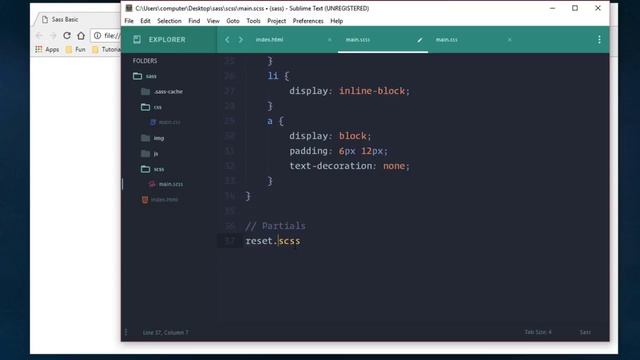Open the Help menu
The height and width of the screenshot is (360, 640).
(x=336, y=21)
